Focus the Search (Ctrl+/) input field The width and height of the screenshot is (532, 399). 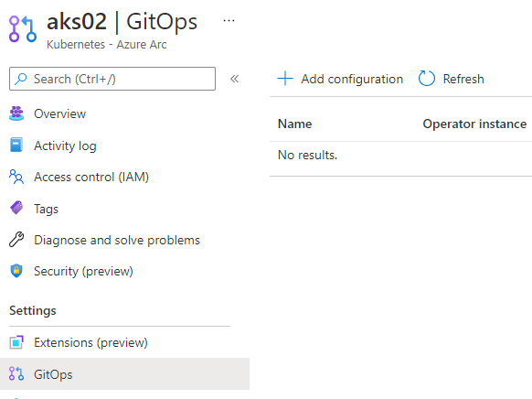click(x=112, y=79)
